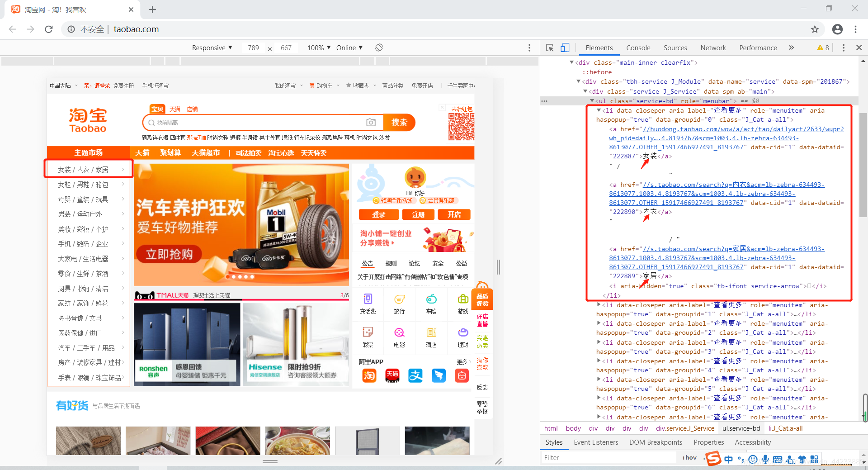Click the Taobao search input field

(262, 123)
